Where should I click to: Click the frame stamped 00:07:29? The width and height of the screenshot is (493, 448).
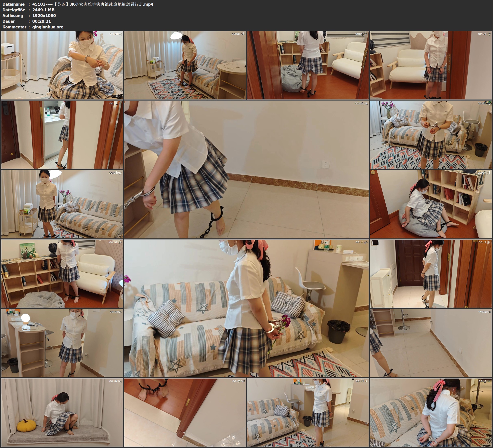coord(431,135)
